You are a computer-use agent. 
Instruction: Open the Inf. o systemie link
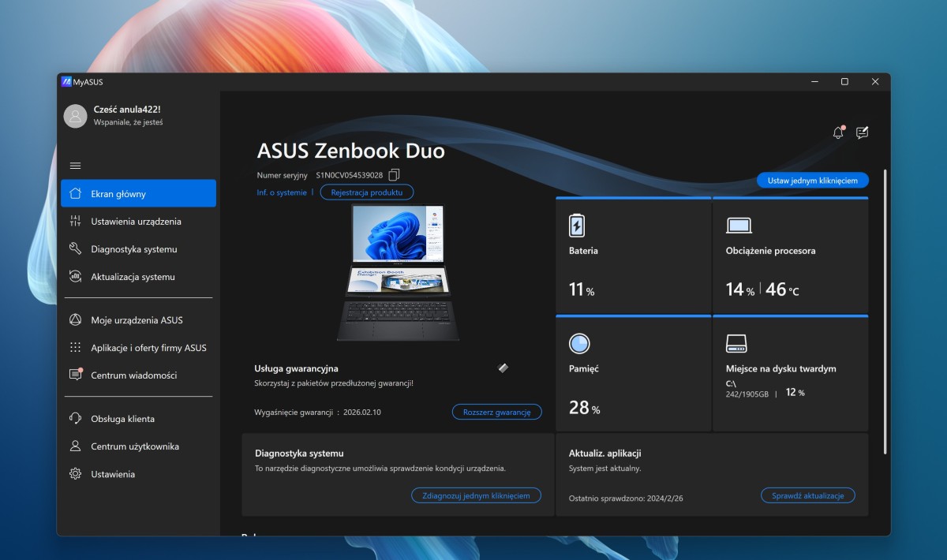282,192
